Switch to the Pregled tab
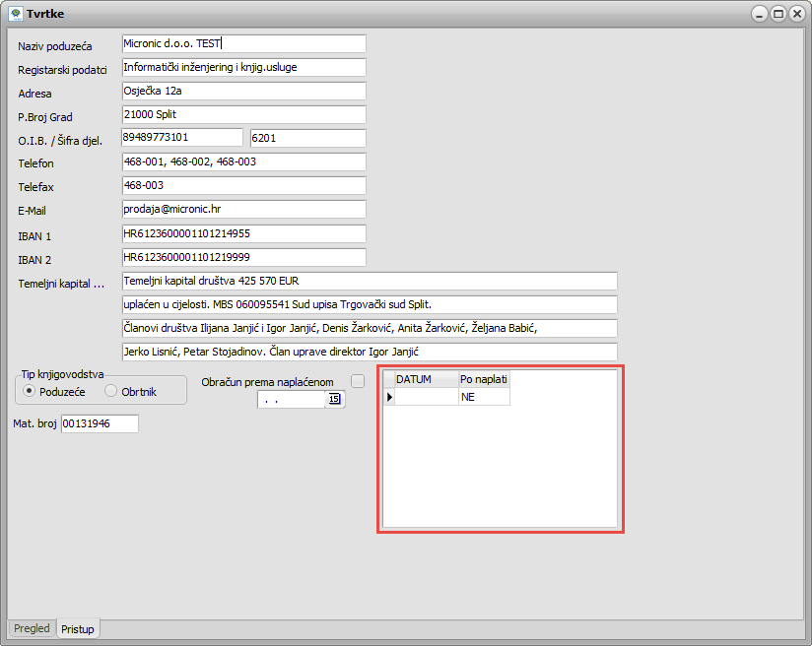This screenshot has width=812, height=646. [32, 628]
